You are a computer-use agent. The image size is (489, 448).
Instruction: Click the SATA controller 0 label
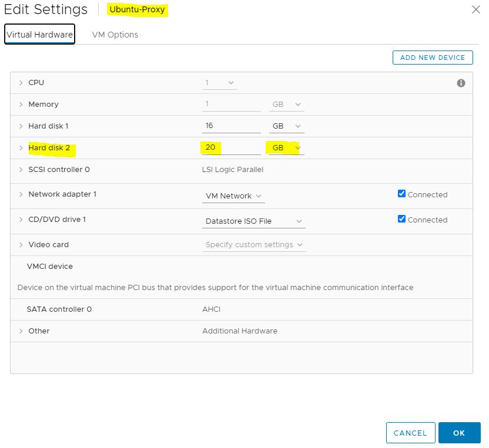point(59,309)
